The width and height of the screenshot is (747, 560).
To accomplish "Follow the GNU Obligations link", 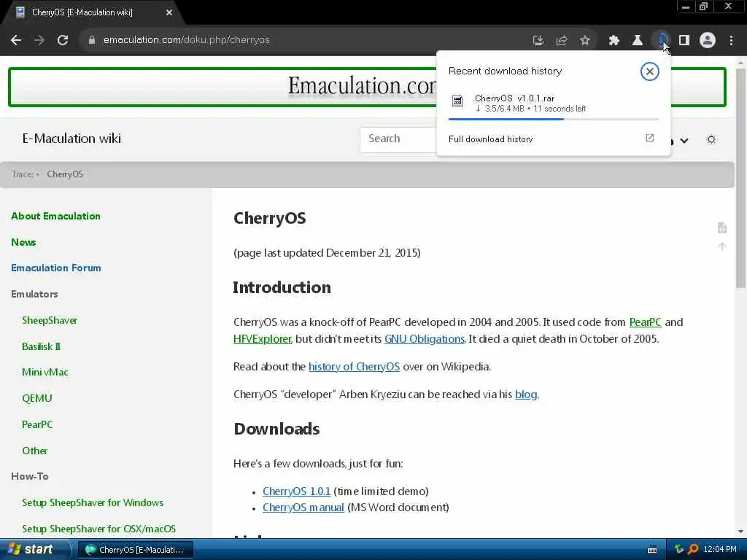I will click(424, 339).
